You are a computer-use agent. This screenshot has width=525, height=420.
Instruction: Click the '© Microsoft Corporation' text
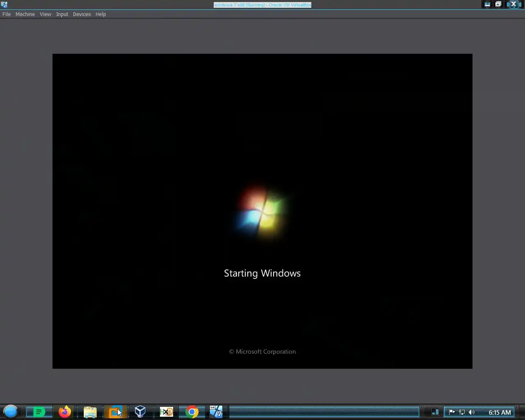262,352
